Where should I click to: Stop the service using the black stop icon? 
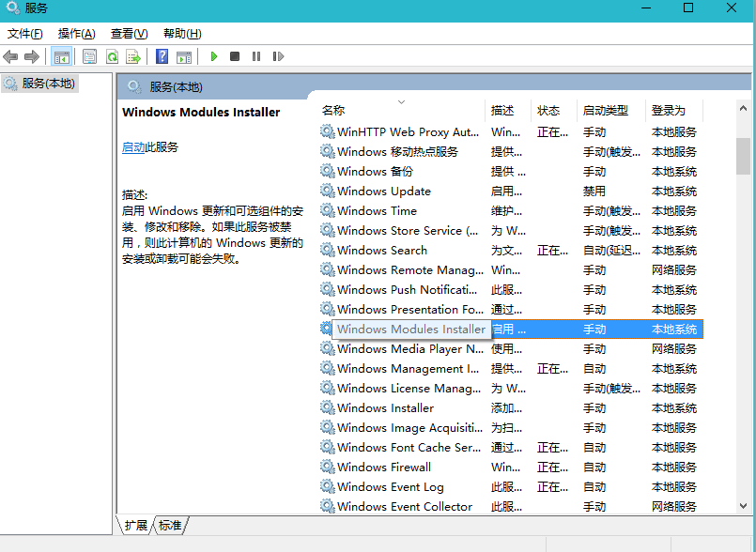235,56
